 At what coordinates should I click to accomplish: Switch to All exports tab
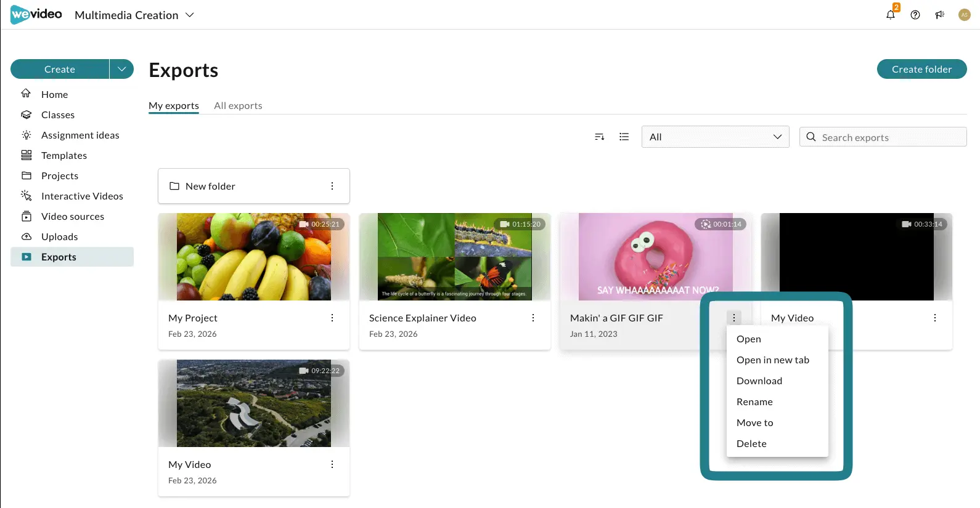[x=238, y=105]
